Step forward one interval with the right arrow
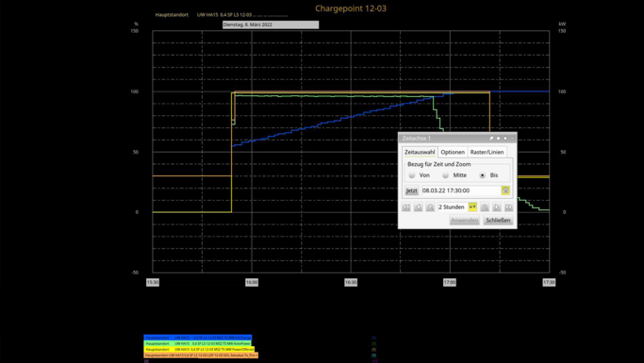The width and height of the screenshot is (644, 363). coord(497,207)
